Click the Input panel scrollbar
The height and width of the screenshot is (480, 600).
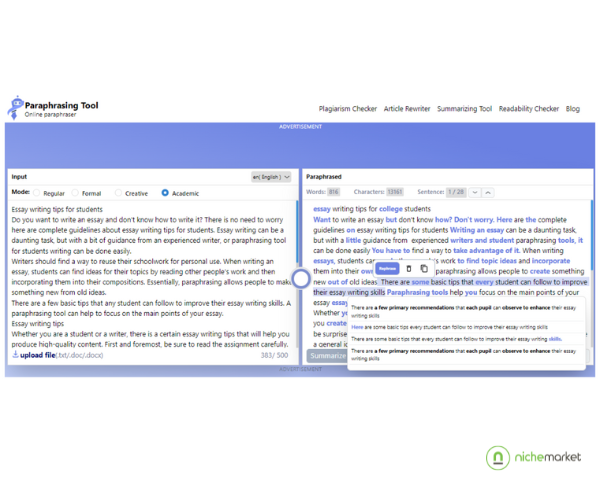[x=297, y=230]
